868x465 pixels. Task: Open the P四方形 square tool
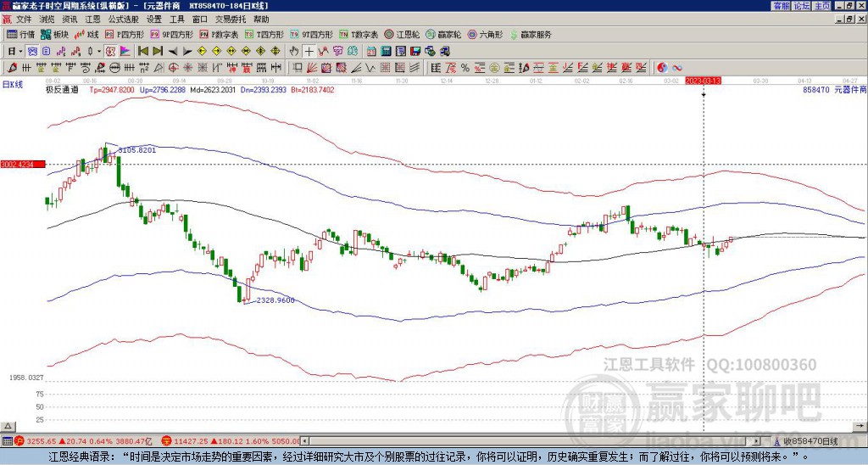[125, 34]
